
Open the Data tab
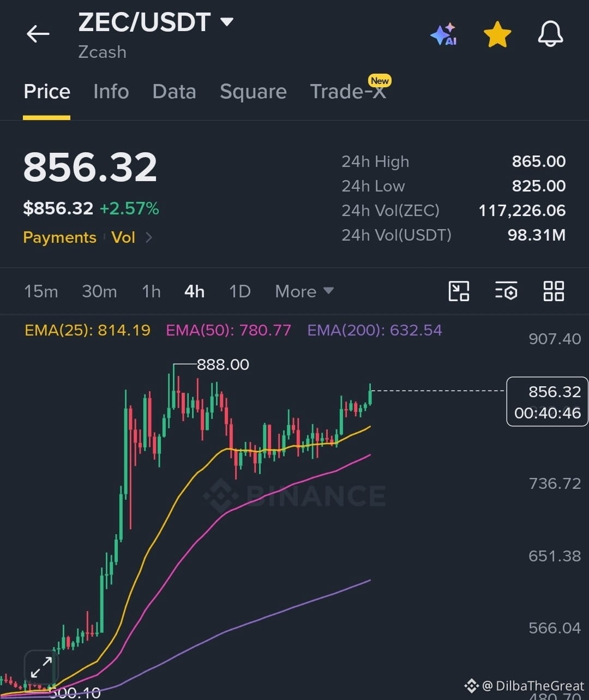(174, 92)
